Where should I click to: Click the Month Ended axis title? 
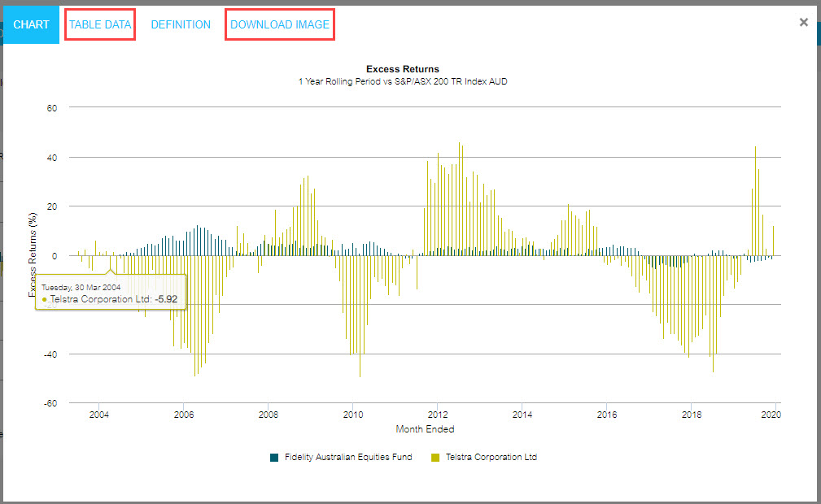(425, 429)
